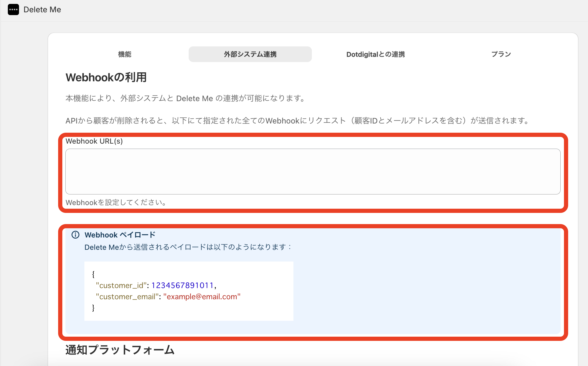Viewport: 588px width, 366px height.
Task: Focus the Webhook URL(s) text area
Action: coord(313,172)
